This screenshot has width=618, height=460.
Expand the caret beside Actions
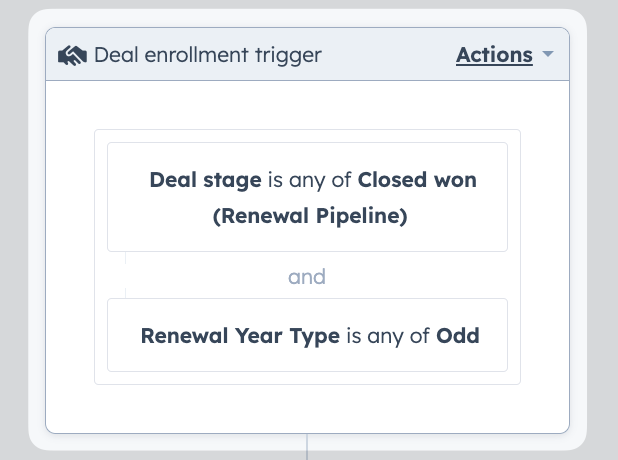pyautogui.click(x=548, y=54)
